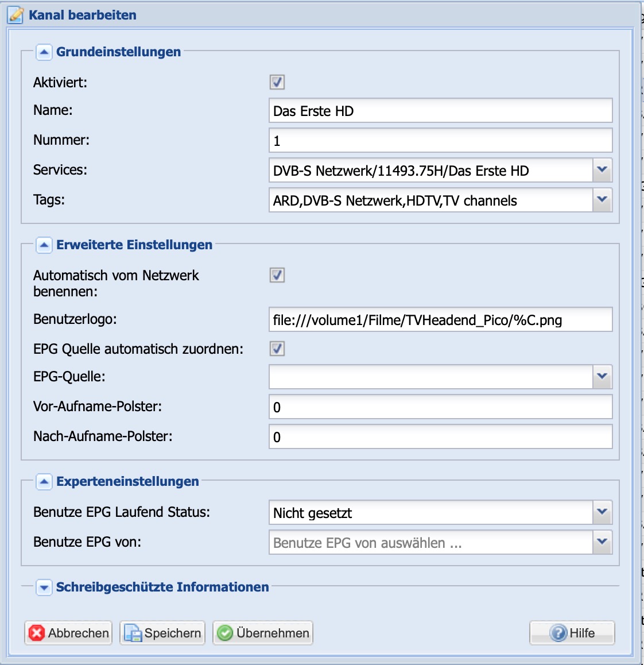Click the Experteneinstellungen heading text
This screenshot has height=665, width=644.
(x=127, y=481)
